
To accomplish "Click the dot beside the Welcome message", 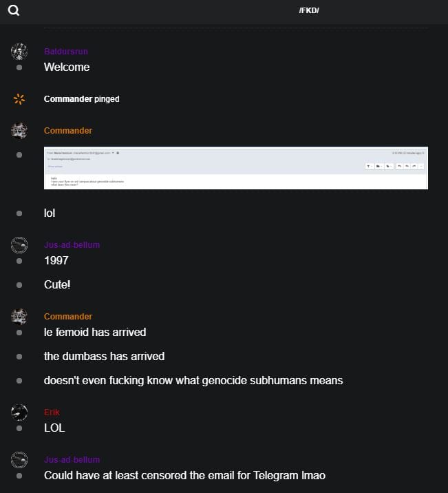I will point(19,67).
